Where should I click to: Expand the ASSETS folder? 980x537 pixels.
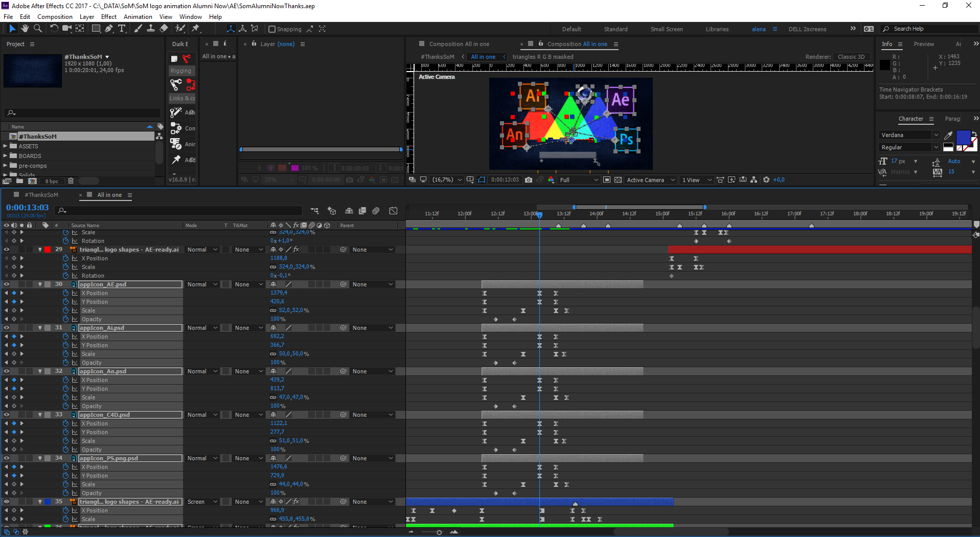point(6,146)
